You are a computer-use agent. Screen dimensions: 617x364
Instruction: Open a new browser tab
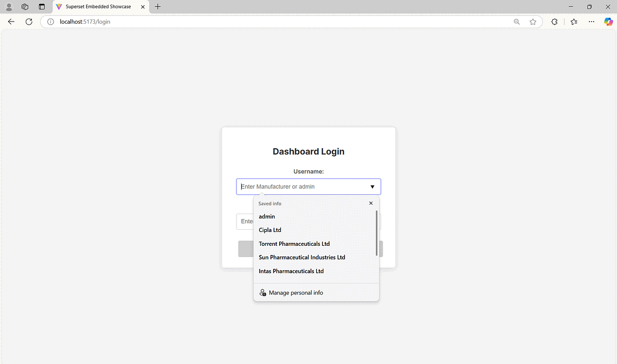point(157,7)
